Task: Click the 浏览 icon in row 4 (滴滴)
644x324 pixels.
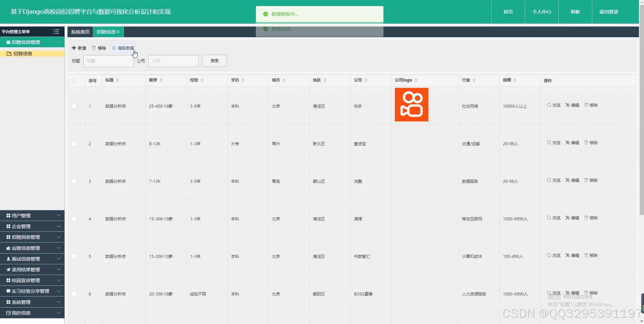Action: pos(549,218)
